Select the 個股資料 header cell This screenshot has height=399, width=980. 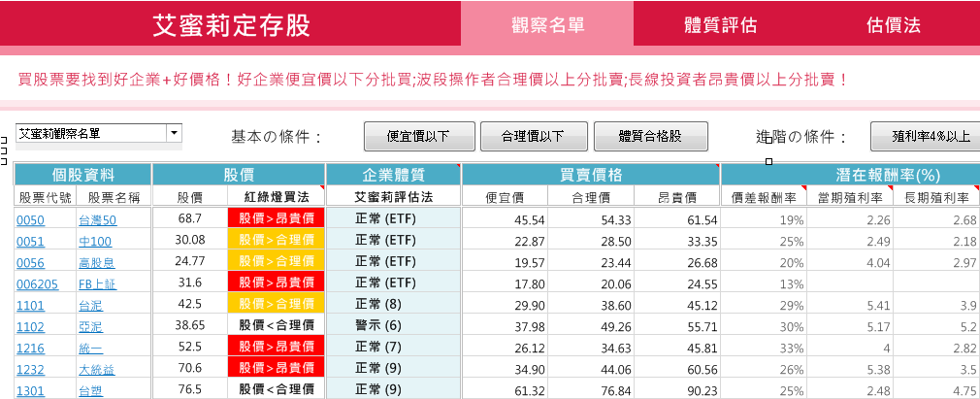[82, 175]
